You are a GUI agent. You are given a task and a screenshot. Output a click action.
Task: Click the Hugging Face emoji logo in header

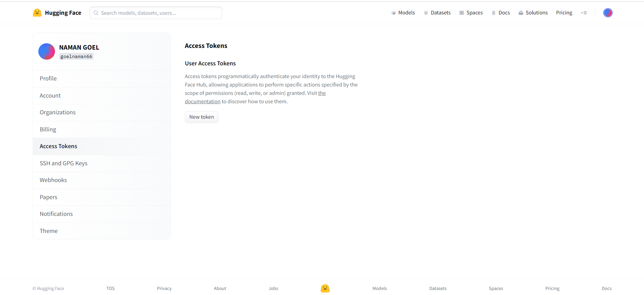point(37,13)
